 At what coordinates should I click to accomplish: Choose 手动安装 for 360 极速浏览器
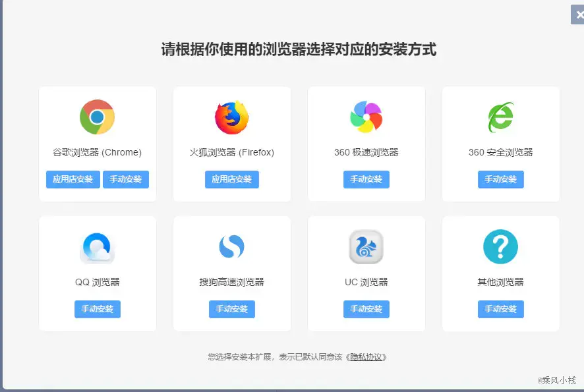click(x=366, y=179)
